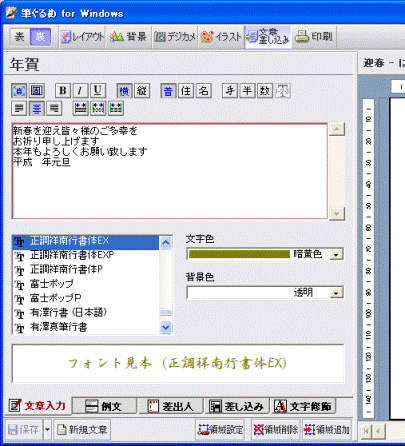Screen dimensions: 405x446
Task: Align text center
Action: click(x=37, y=108)
